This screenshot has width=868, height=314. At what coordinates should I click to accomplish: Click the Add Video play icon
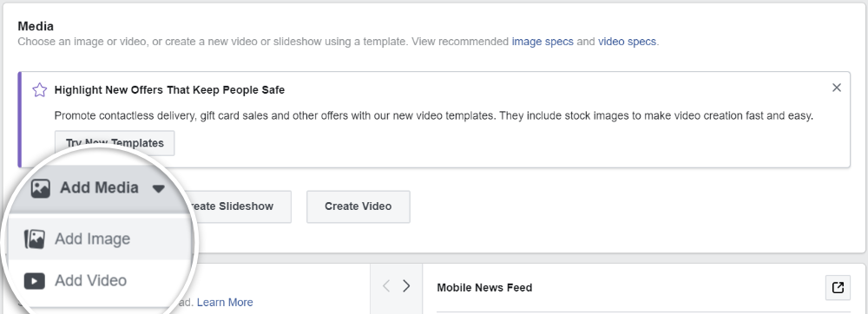tap(35, 281)
